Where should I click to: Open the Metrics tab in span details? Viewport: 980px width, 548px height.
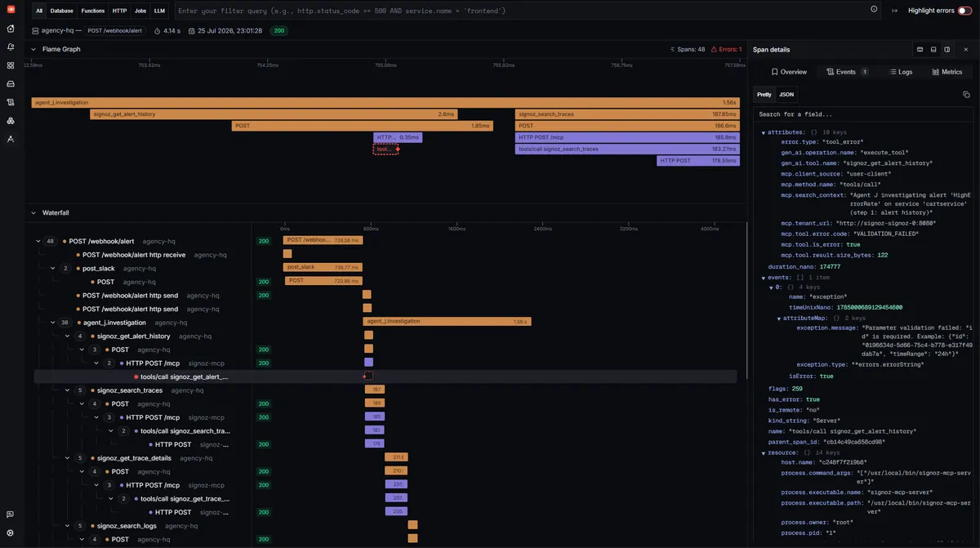(947, 72)
